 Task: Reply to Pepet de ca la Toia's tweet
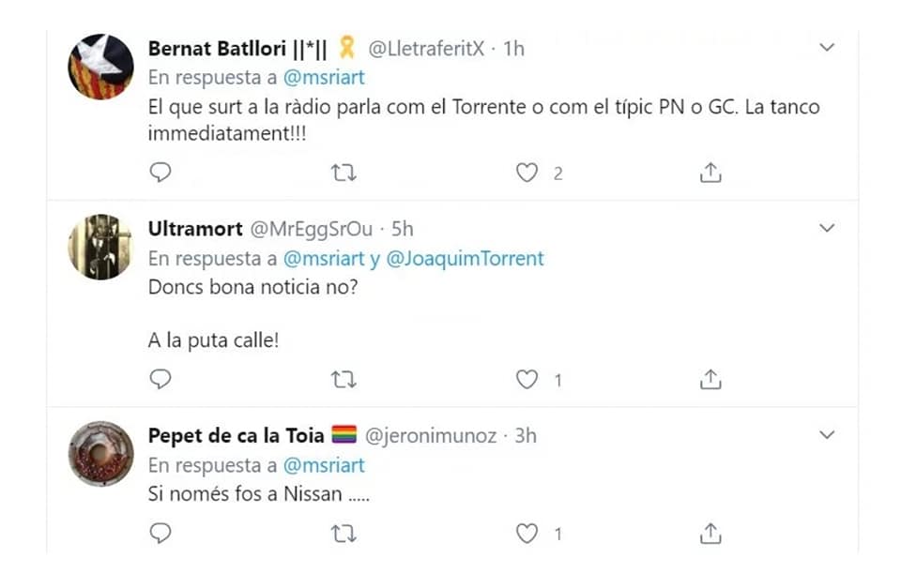click(x=160, y=534)
